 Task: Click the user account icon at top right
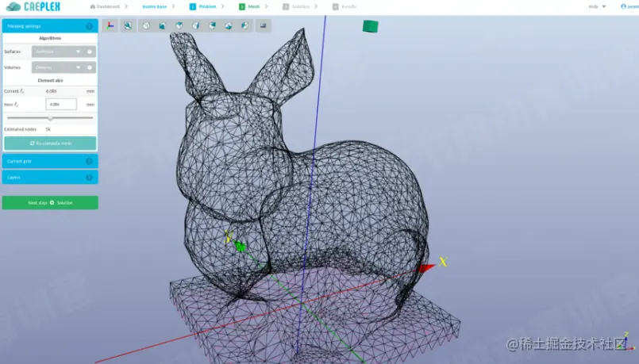pos(623,6)
